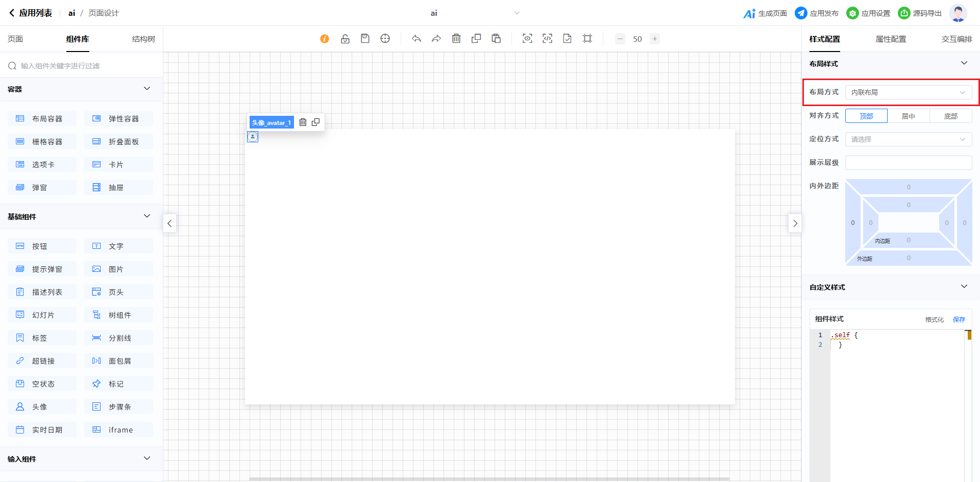Switch to the 结构树 tab
Image resolution: width=980 pixels, height=482 pixels.
143,39
